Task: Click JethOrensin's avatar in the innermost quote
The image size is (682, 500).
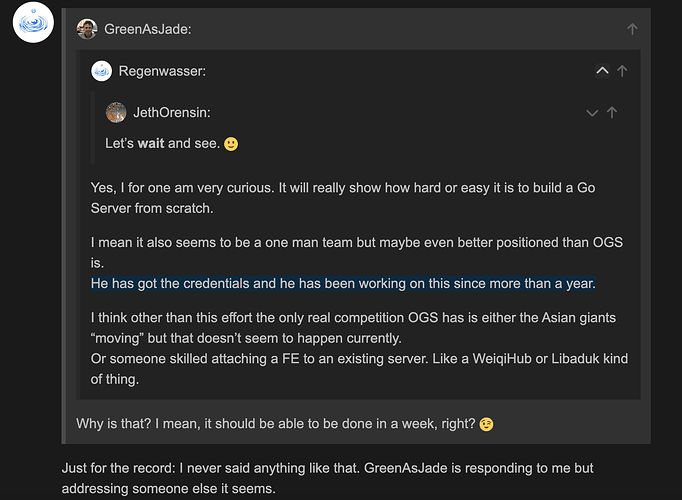Action: pyautogui.click(x=116, y=113)
